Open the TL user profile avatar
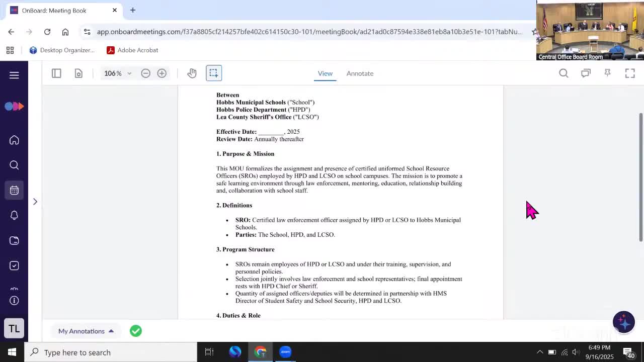Viewport: 644px width, 362px height. click(14, 329)
